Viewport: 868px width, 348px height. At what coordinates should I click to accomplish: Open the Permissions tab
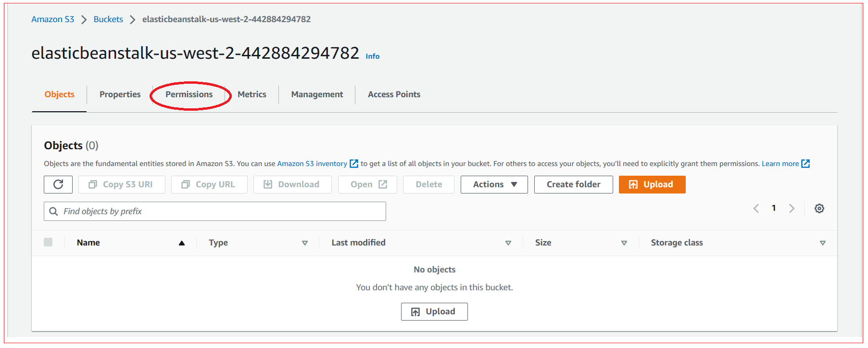(189, 94)
